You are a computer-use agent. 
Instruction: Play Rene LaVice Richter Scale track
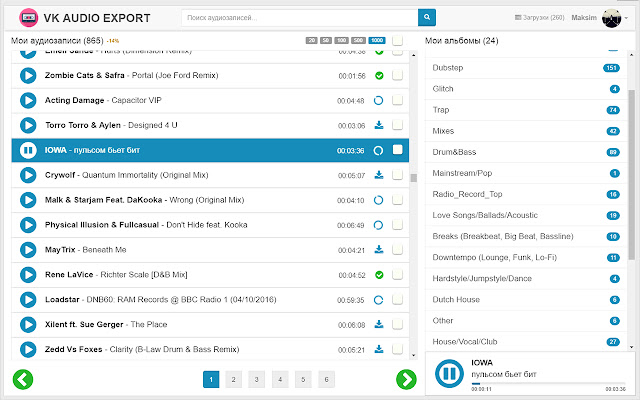tap(28, 275)
